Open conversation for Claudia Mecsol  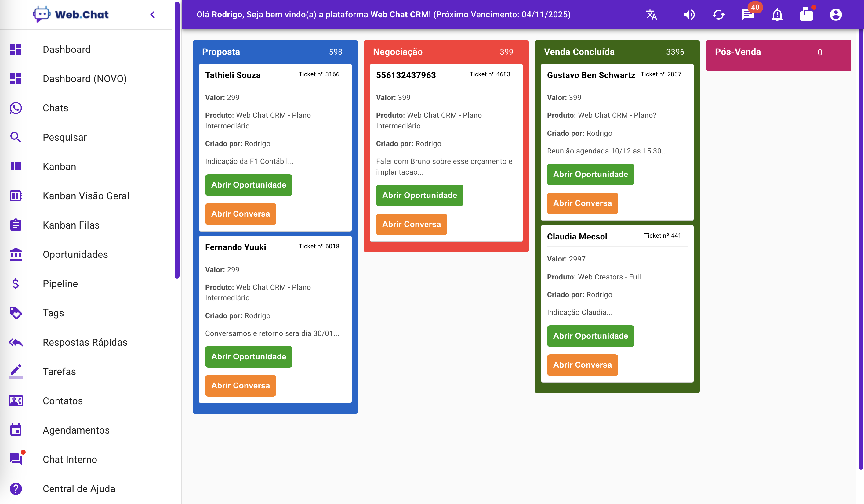point(582,365)
